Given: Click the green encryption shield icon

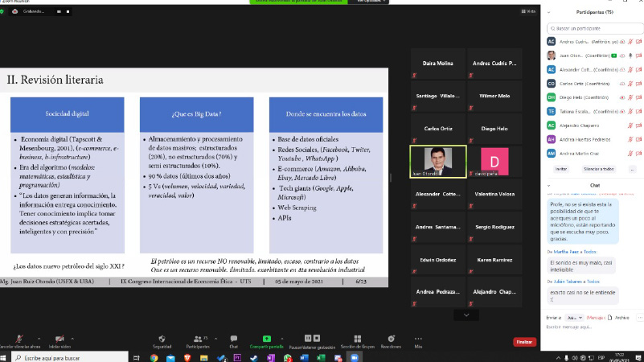Looking at the screenshot, I should [x=2, y=11].
